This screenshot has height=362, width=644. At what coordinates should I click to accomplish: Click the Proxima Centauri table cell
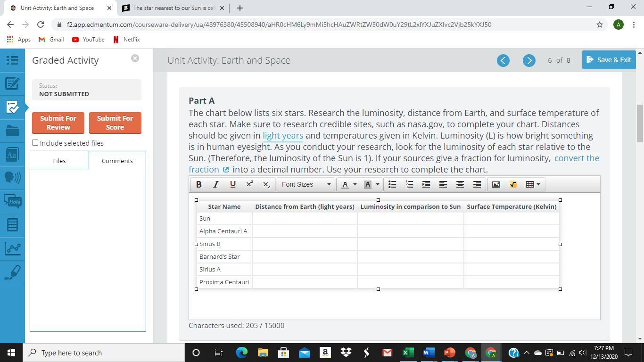[224, 282]
